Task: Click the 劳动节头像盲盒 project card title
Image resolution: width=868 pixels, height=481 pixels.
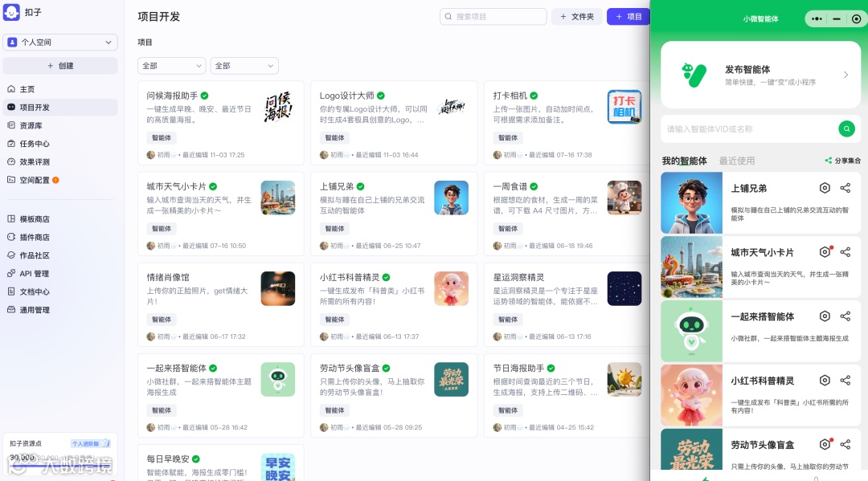Action: [x=350, y=369]
